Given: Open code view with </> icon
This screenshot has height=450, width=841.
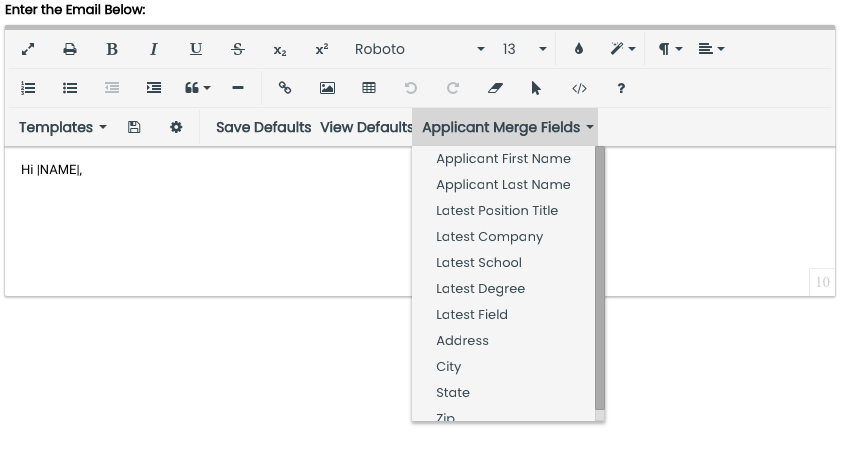Looking at the screenshot, I should coord(579,88).
